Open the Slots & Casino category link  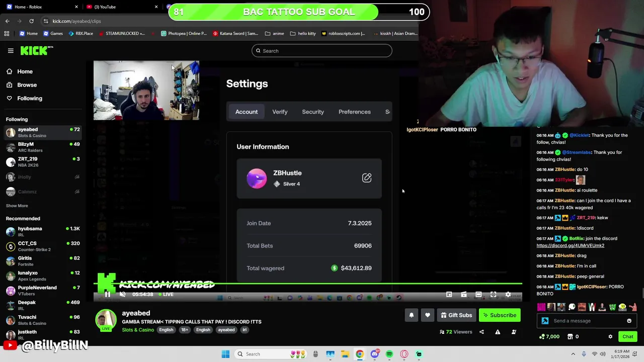[x=138, y=330]
